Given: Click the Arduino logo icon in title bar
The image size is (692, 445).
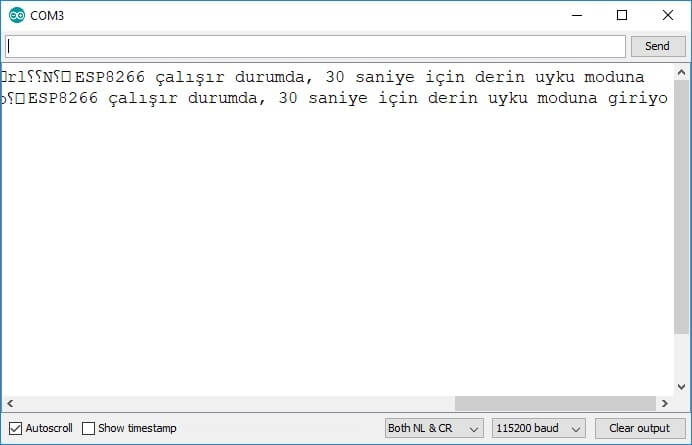Looking at the screenshot, I should click(17, 15).
